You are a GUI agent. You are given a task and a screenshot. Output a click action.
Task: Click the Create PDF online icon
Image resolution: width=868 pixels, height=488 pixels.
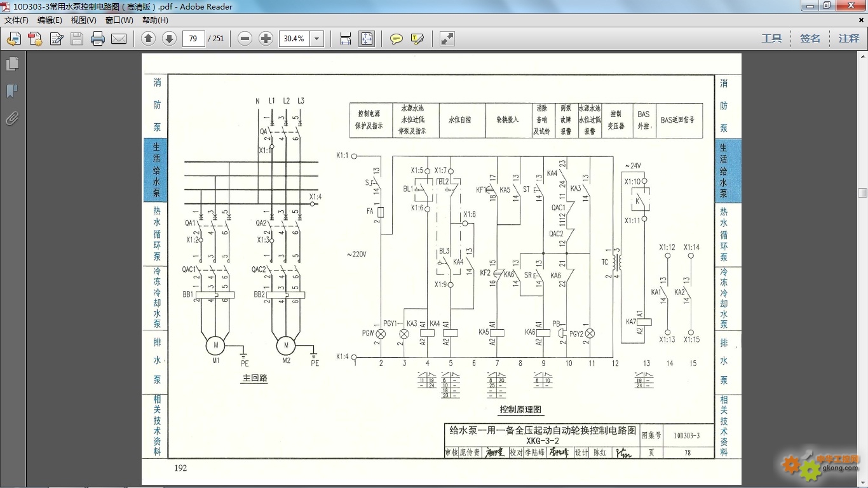tap(13, 39)
